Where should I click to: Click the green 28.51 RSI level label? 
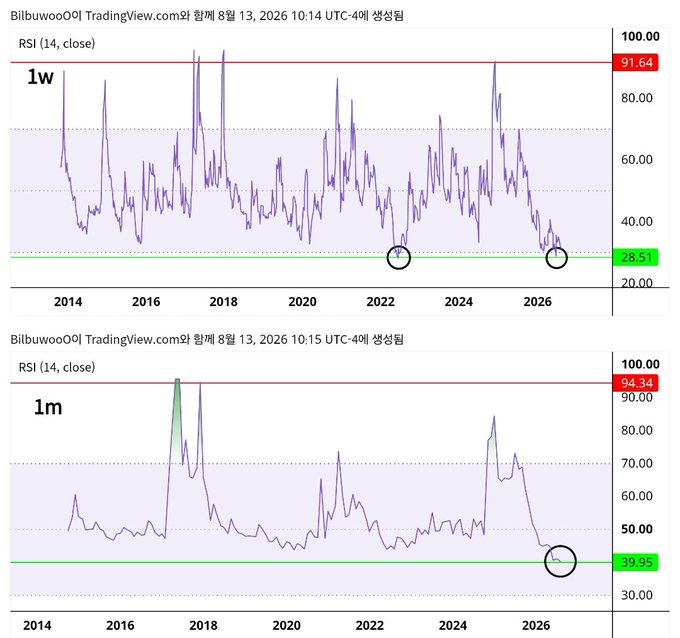point(635,257)
